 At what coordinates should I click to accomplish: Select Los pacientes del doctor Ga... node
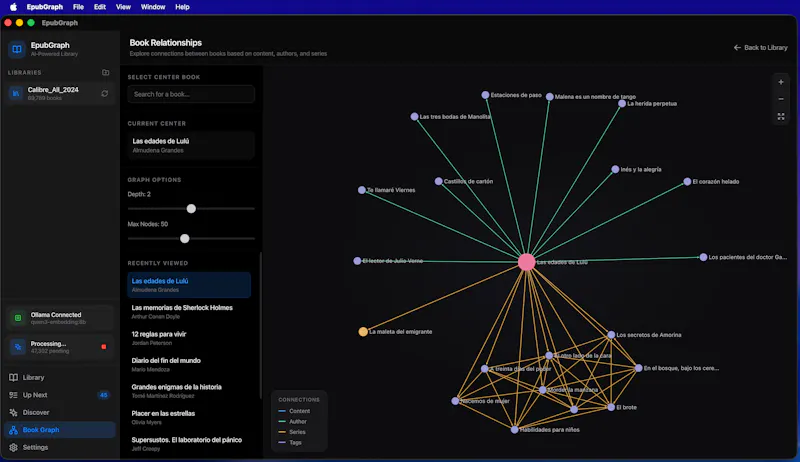703,257
